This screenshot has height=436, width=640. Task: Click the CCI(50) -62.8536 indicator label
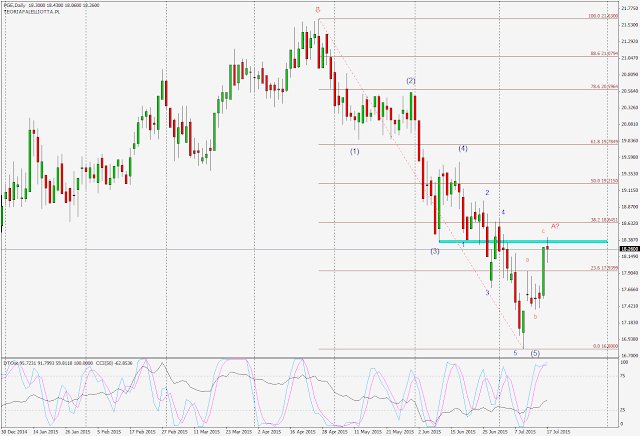click(116, 363)
